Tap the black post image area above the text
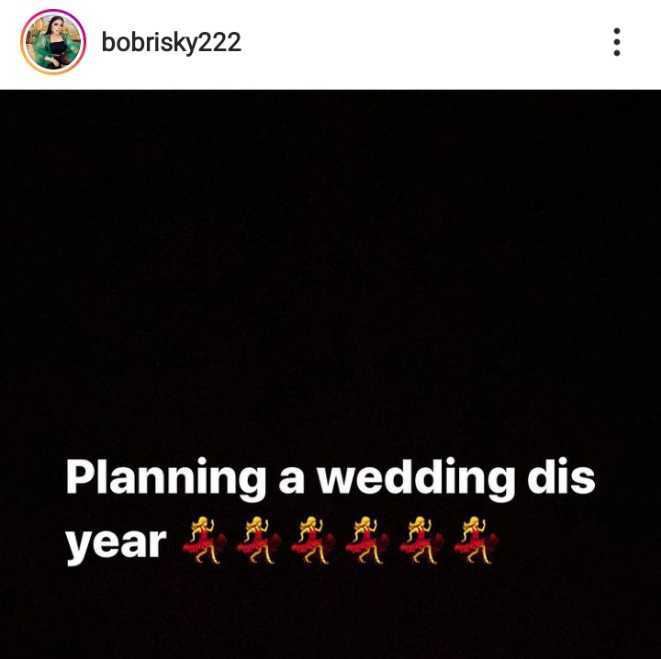The image size is (661, 659). point(330,270)
